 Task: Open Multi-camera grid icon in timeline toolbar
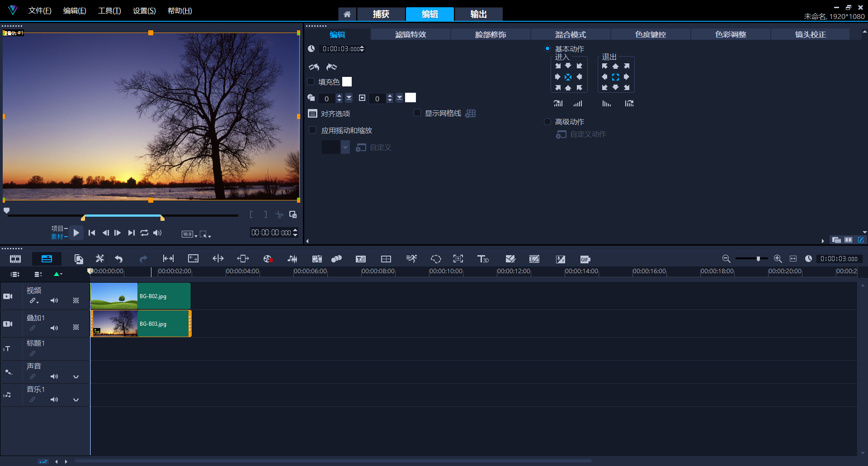pos(386,259)
